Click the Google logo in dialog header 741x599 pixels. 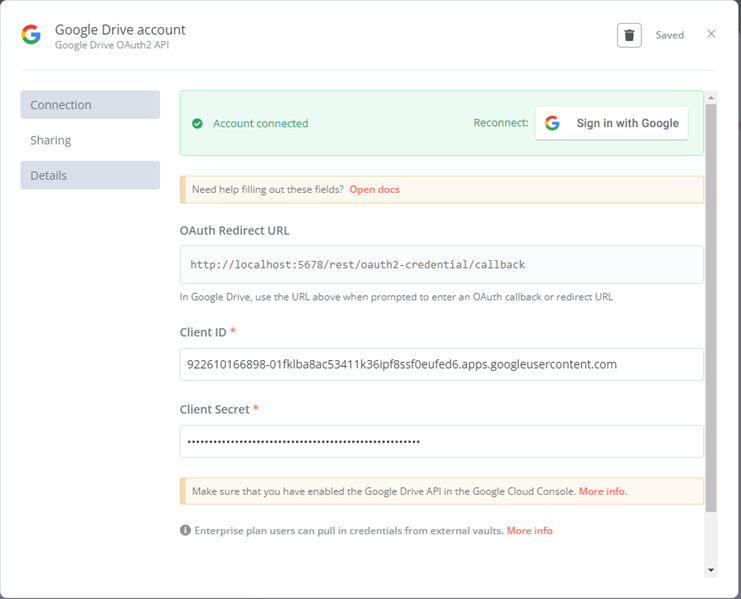(31, 34)
